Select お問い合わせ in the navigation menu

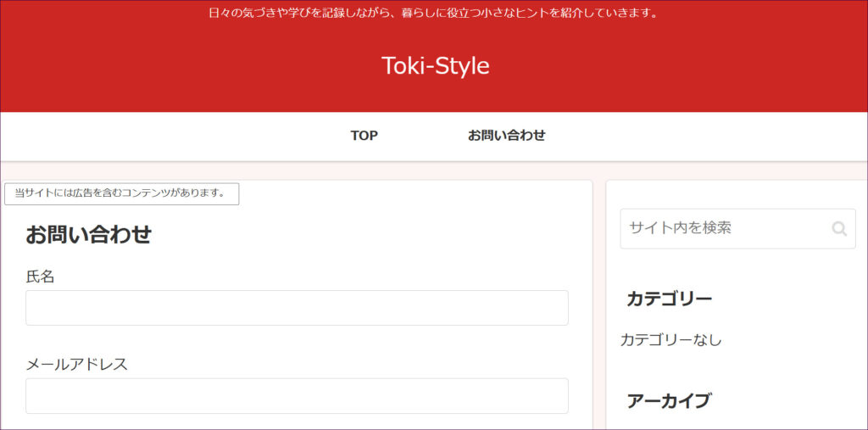pos(506,136)
